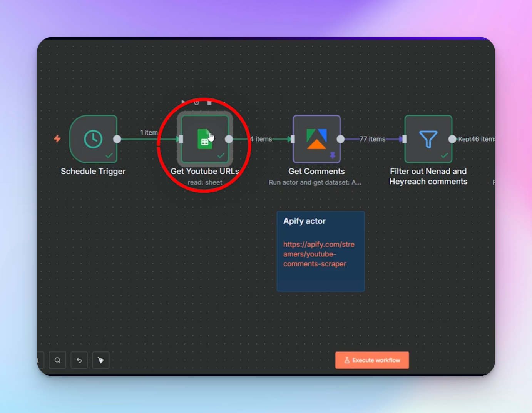Click the '1 item' connection label
This screenshot has height=413, width=532.
[x=149, y=132]
